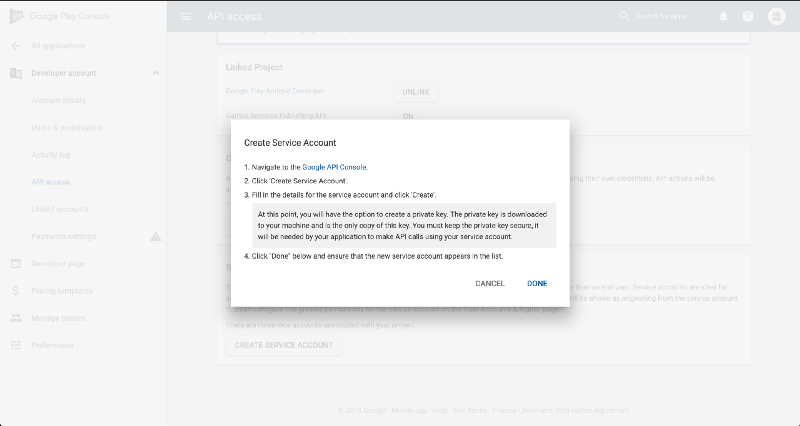The width and height of the screenshot is (800, 426).
Task: Open the user account avatar
Action: click(x=777, y=16)
